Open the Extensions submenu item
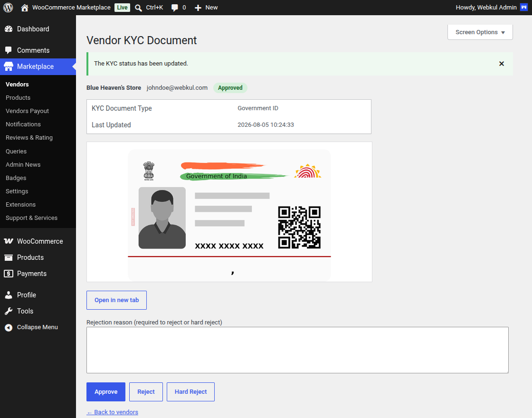The width and height of the screenshot is (532, 418). pyautogui.click(x=21, y=205)
